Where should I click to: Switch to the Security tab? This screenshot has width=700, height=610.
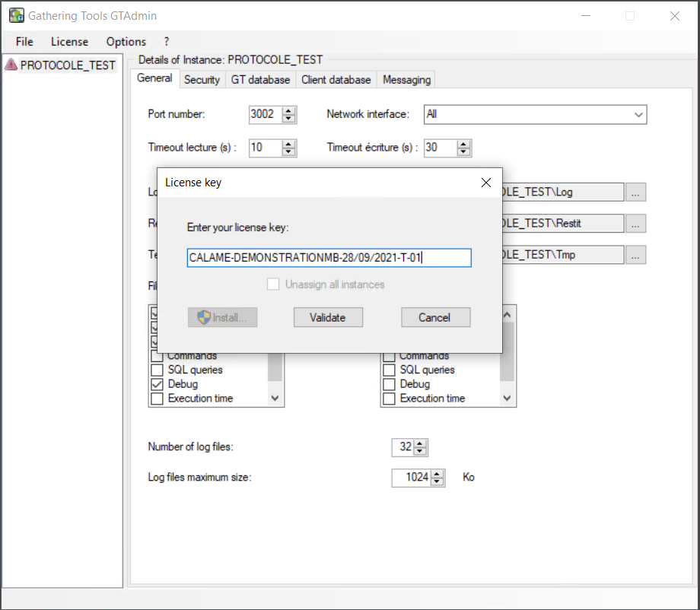point(202,80)
